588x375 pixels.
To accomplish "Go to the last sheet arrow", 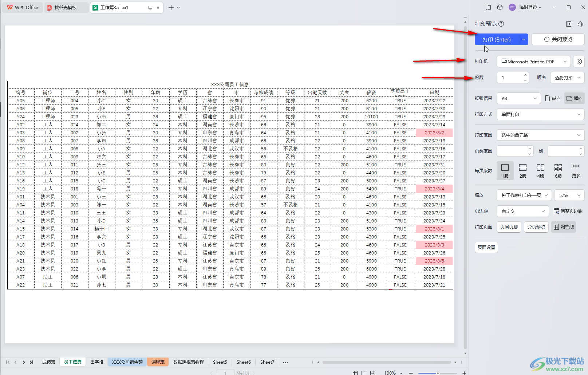I will coord(32,362).
